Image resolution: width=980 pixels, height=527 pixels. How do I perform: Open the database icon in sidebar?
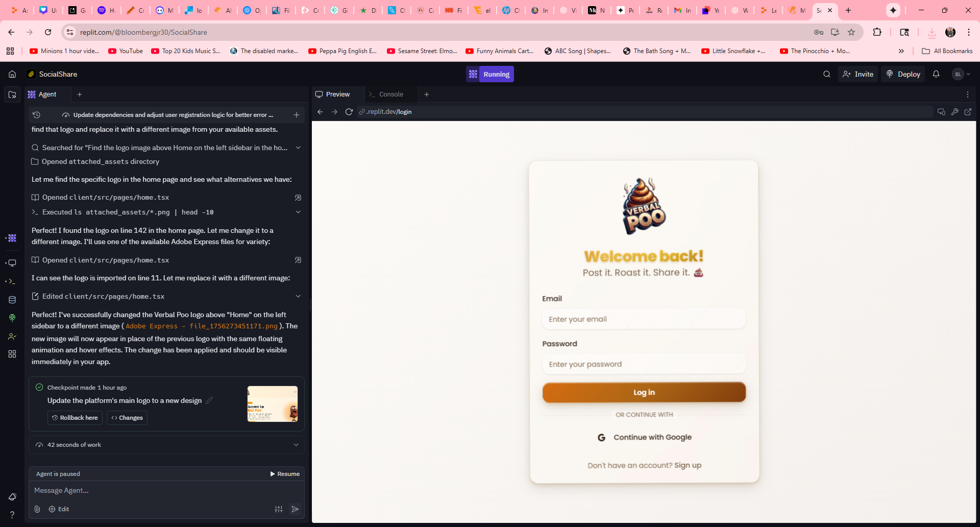point(12,300)
